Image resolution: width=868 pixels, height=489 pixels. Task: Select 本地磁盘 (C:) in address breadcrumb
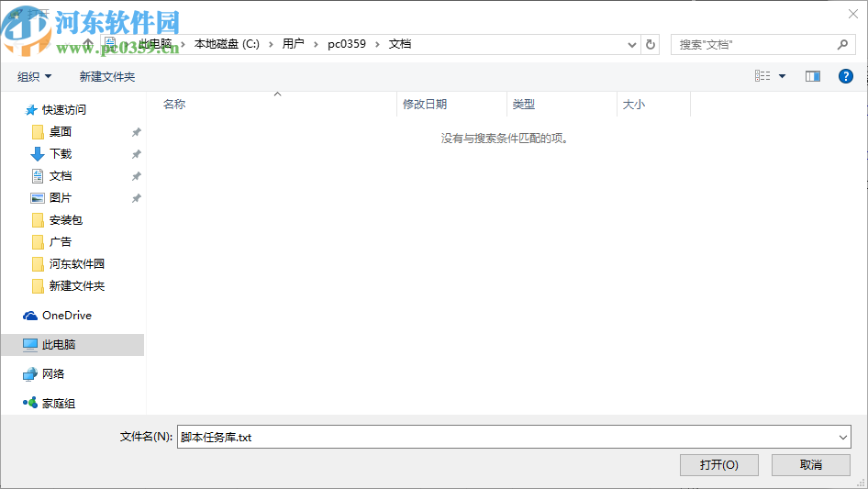pyautogui.click(x=227, y=44)
